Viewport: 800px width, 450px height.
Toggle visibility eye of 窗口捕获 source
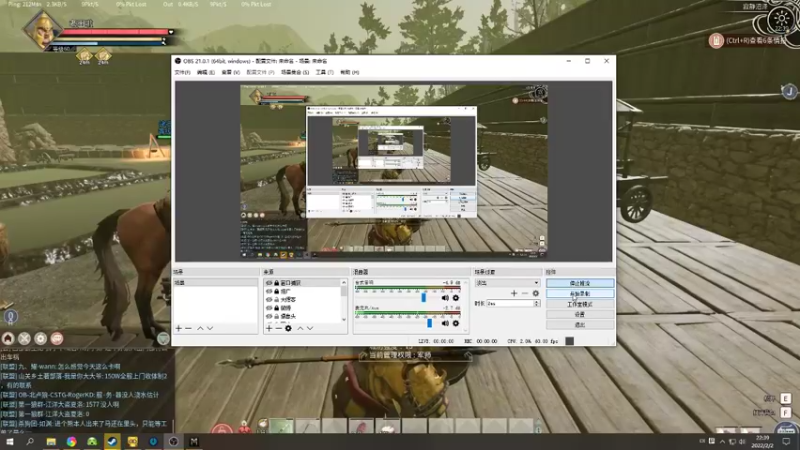tap(269, 283)
